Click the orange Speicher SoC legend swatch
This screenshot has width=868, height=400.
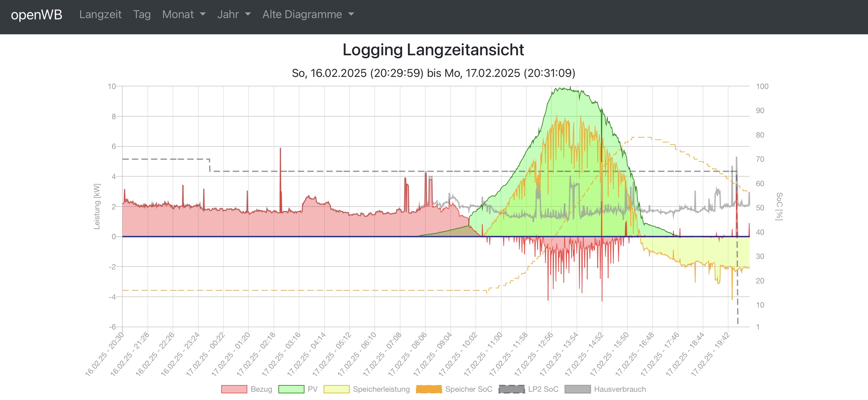coord(429,389)
